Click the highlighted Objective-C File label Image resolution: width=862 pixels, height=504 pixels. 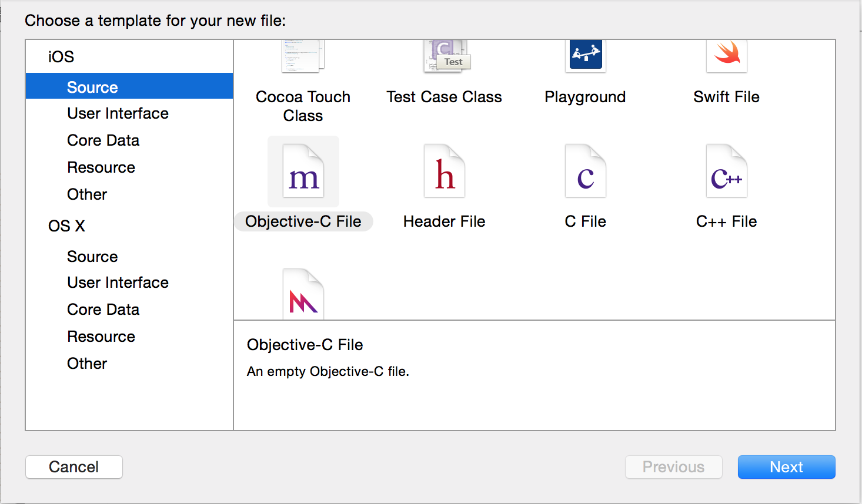[303, 221]
